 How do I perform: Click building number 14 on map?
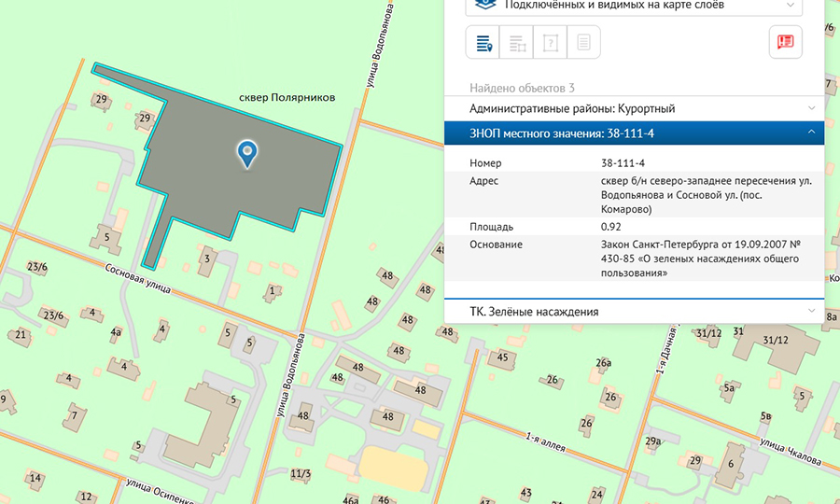click(35, 478)
